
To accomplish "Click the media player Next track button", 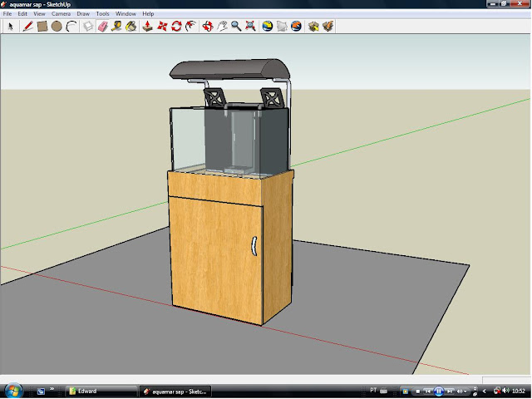I will [450, 392].
